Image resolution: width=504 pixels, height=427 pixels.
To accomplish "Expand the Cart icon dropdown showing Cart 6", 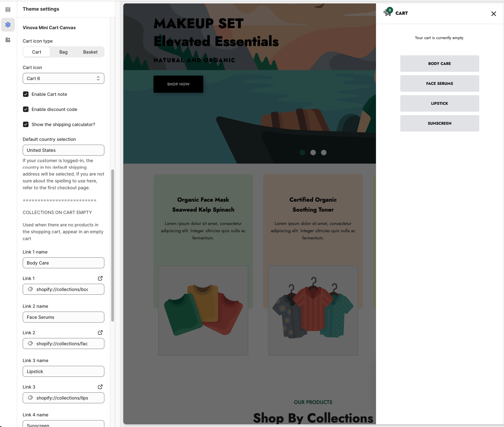I will point(64,78).
